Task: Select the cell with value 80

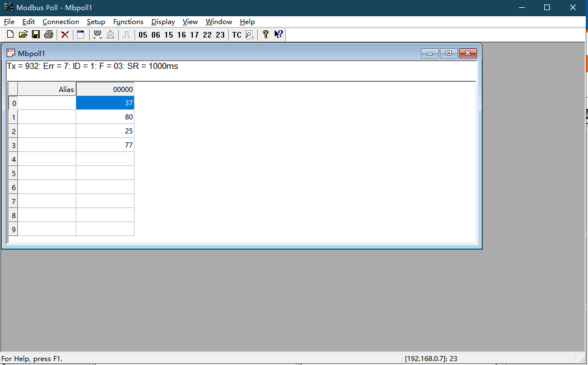Action: (105, 117)
